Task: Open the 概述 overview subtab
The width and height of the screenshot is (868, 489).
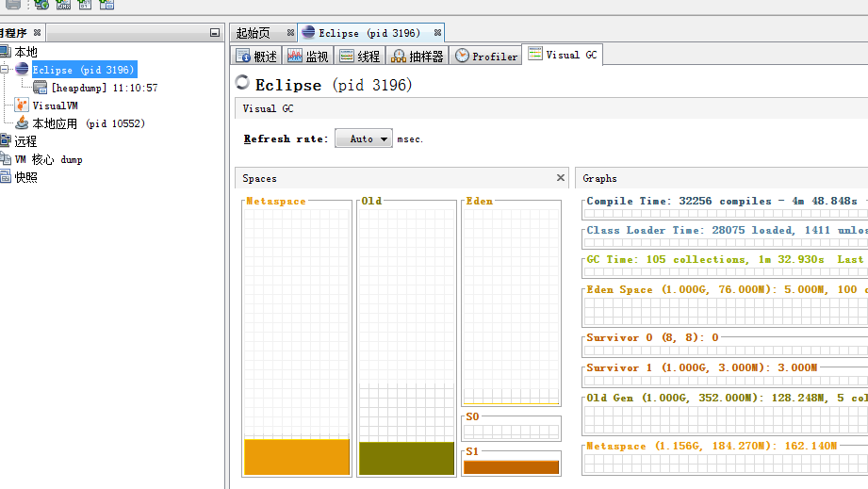Action: tap(256, 56)
